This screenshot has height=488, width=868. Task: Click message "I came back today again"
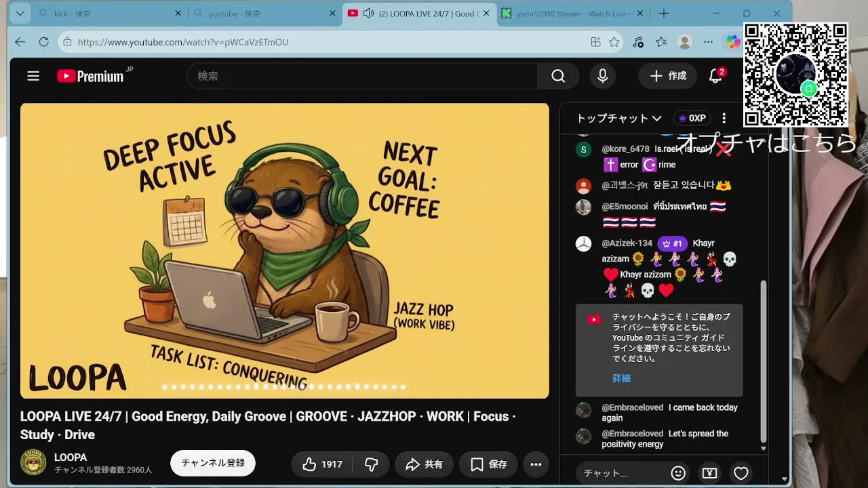pyautogui.click(x=669, y=413)
